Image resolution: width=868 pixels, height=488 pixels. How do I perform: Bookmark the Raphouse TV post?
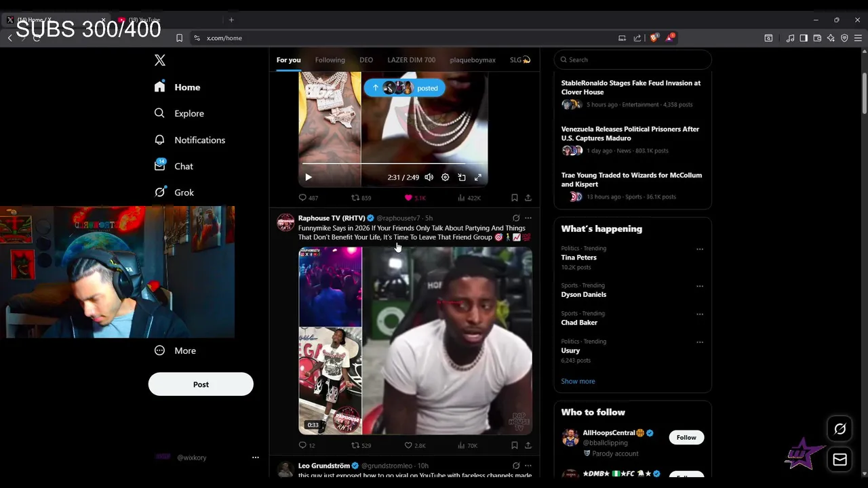(x=514, y=445)
